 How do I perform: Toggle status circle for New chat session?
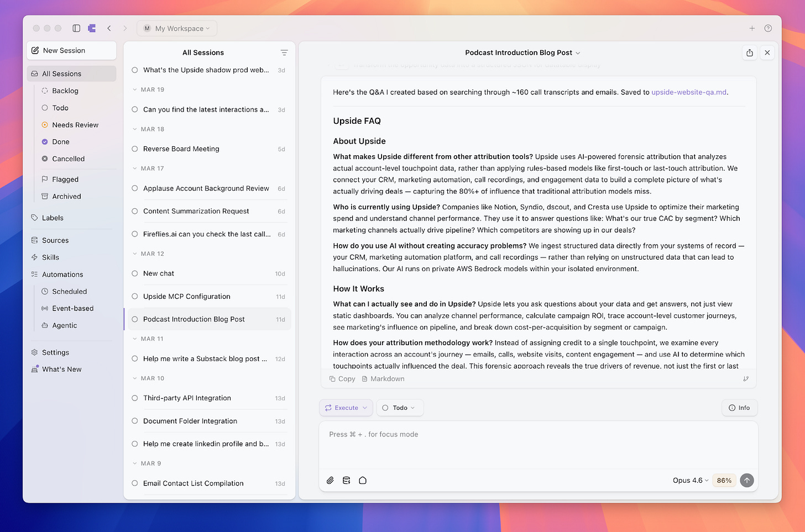[x=134, y=273]
